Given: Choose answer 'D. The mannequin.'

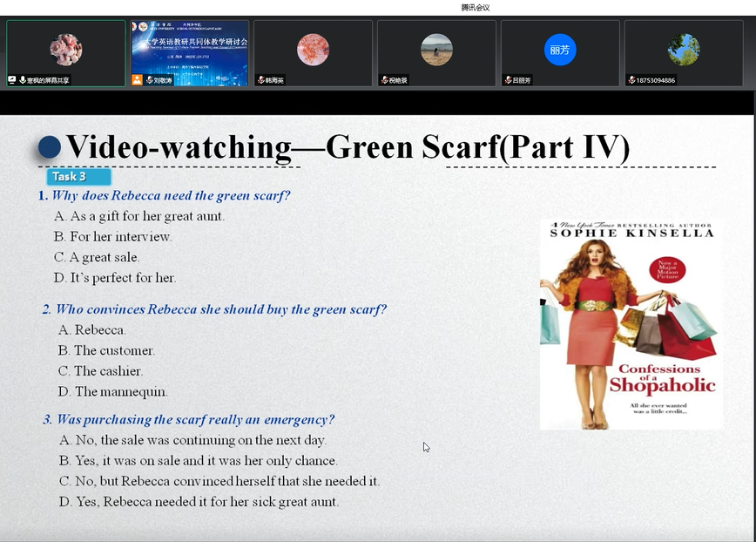Looking at the screenshot, I should [112, 391].
